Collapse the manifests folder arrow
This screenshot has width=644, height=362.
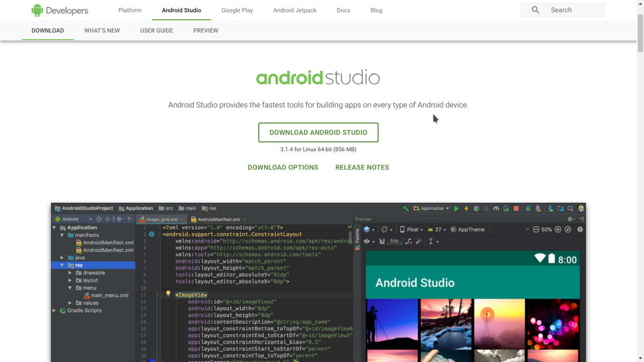point(62,235)
